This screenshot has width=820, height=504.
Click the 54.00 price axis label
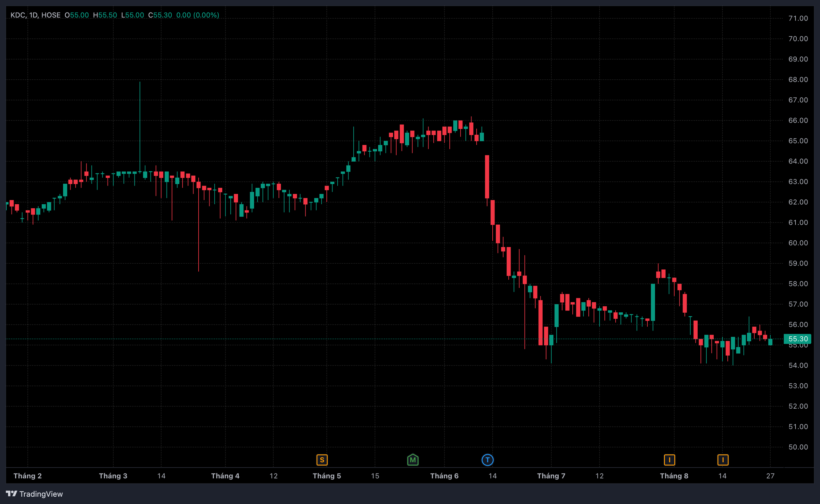coord(798,365)
